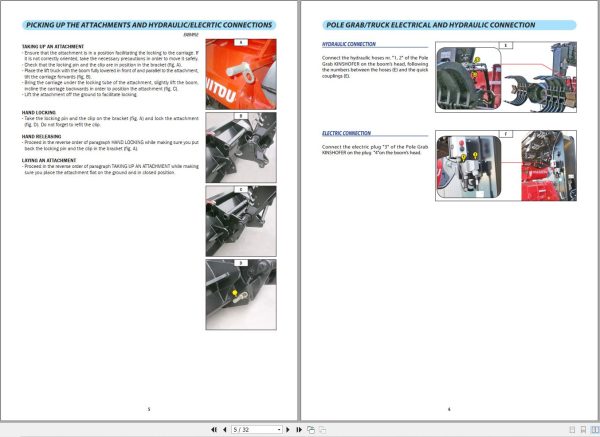
Task: Click the greyed go forward view icon
Action: [323, 430]
